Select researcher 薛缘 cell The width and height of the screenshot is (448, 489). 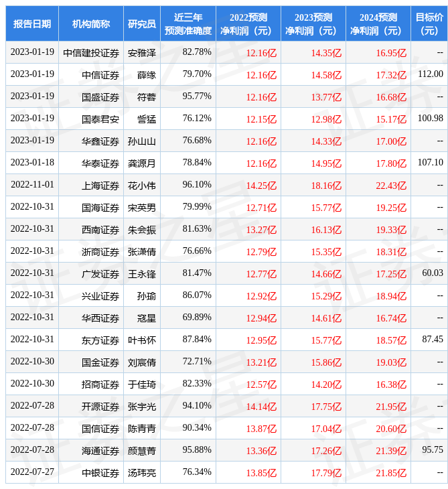142,75
